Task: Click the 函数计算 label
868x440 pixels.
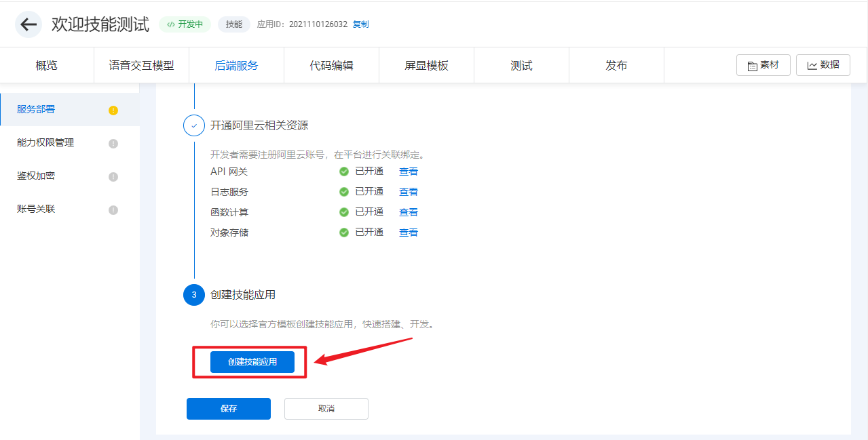Action: 229,212
